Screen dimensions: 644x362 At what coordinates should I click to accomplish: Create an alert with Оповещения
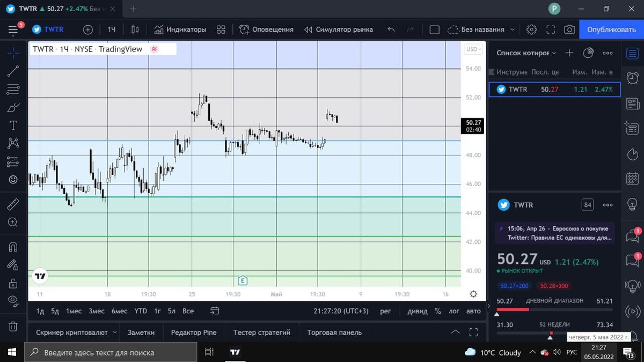tap(267, 29)
